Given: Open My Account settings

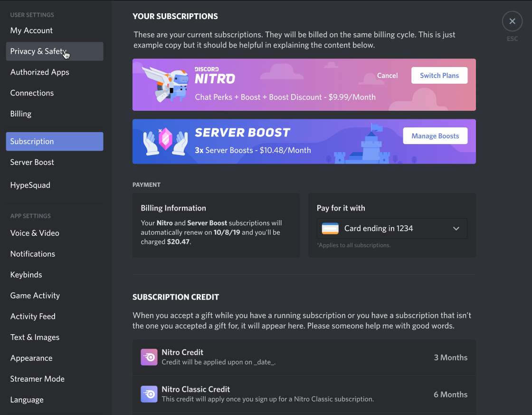Looking at the screenshot, I should [x=31, y=30].
